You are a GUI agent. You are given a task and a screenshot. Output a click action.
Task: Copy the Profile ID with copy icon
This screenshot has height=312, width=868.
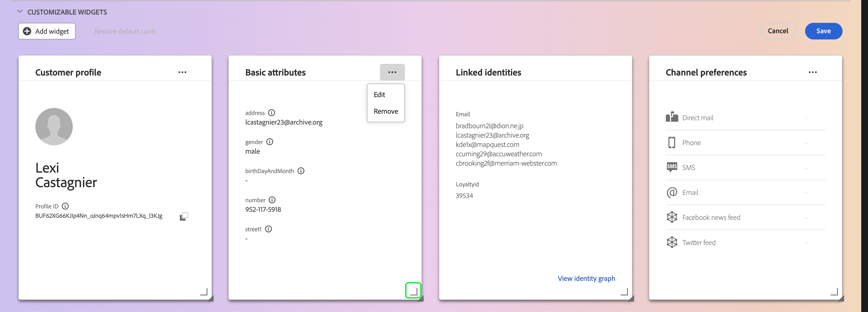point(184,216)
